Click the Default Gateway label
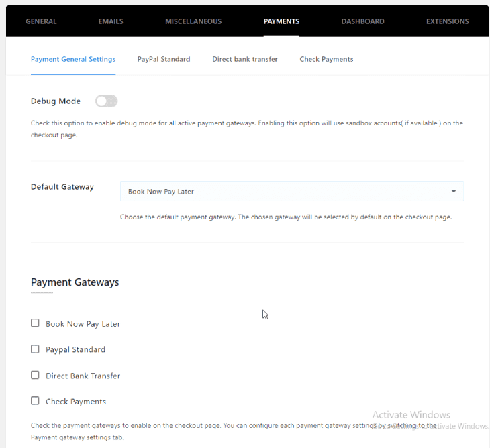Image resolution: width=490 pixels, height=448 pixels. pos(62,187)
